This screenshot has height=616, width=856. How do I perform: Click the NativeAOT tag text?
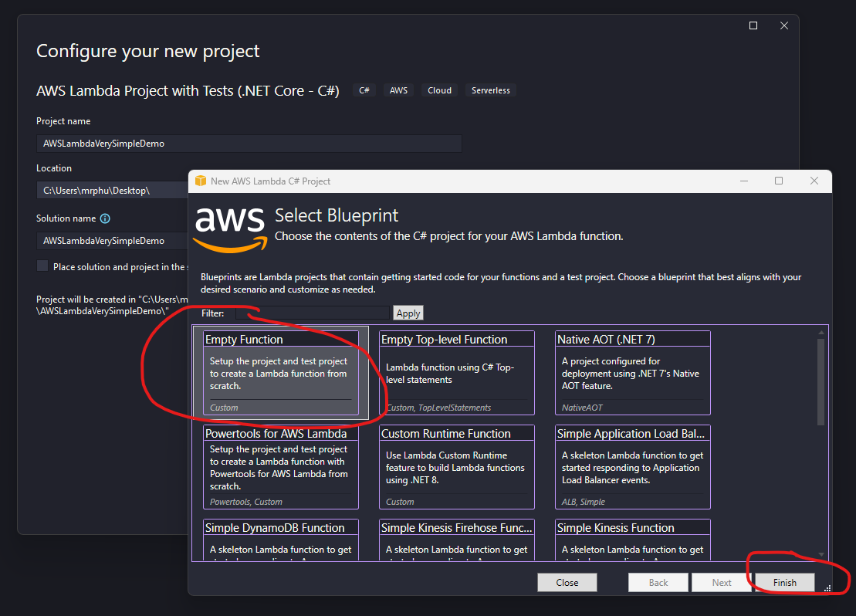tap(582, 408)
